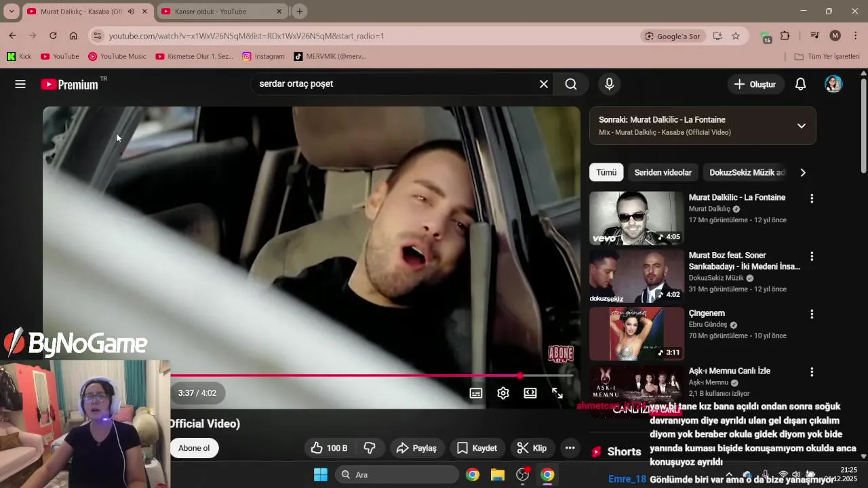Viewport: 868px width, 488px height.
Task: Go to the YouTube Premium home logo
Action: click(69, 84)
